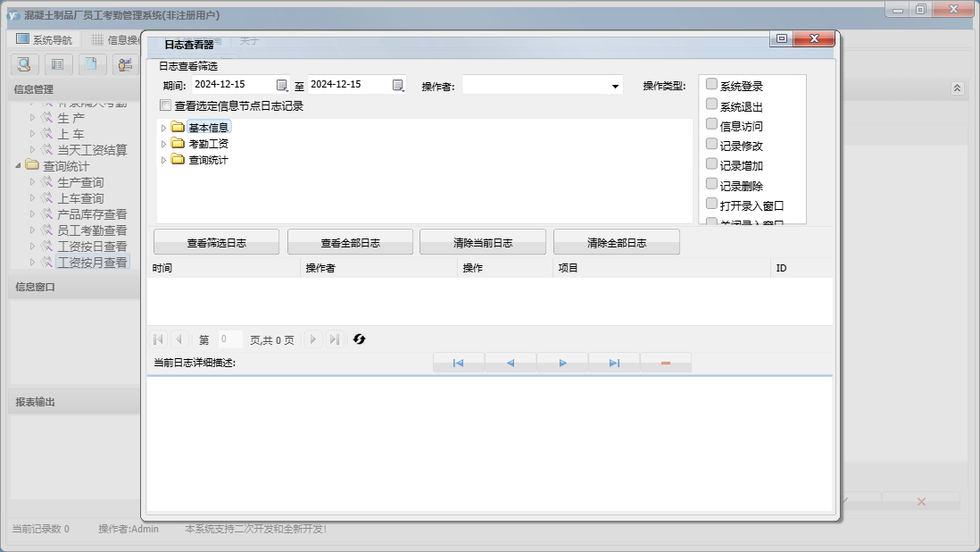The height and width of the screenshot is (552, 980).
Task: Go to last page of log list
Action: pyautogui.click(x=335, y=339)
